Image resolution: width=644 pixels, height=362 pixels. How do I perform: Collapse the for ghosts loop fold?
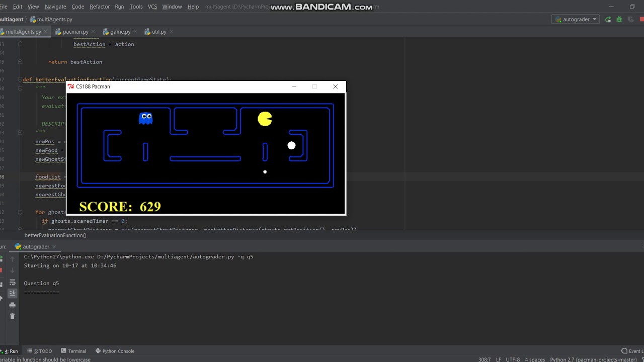coord(20,212)
